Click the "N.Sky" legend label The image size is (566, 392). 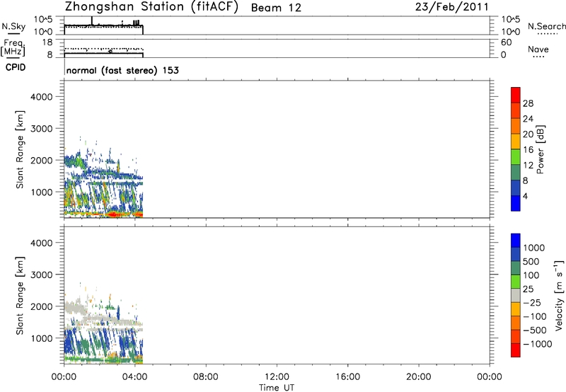tap(13, 26)
